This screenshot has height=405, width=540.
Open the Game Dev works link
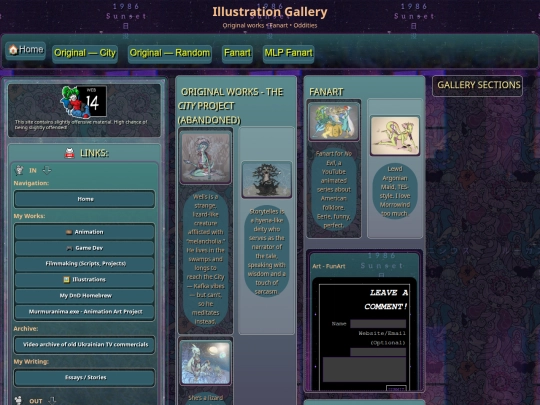85,248
